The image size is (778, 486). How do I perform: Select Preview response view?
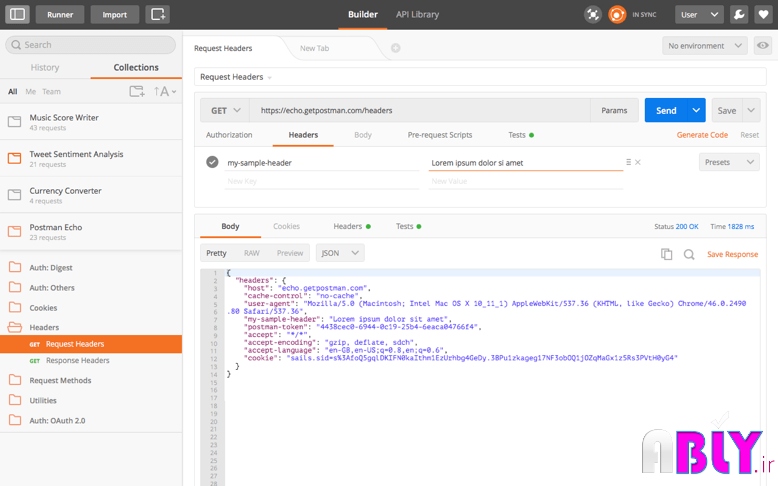coord(290,253)
